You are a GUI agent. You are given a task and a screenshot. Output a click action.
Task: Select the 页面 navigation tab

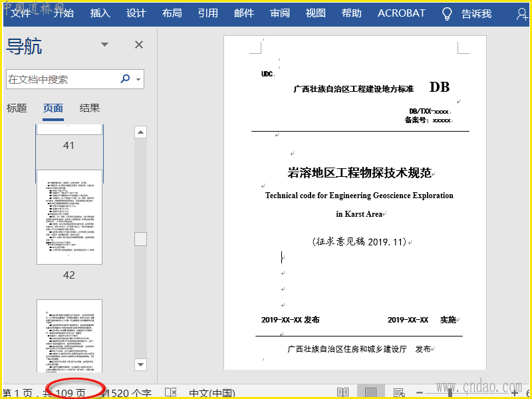tap(53, 108)
